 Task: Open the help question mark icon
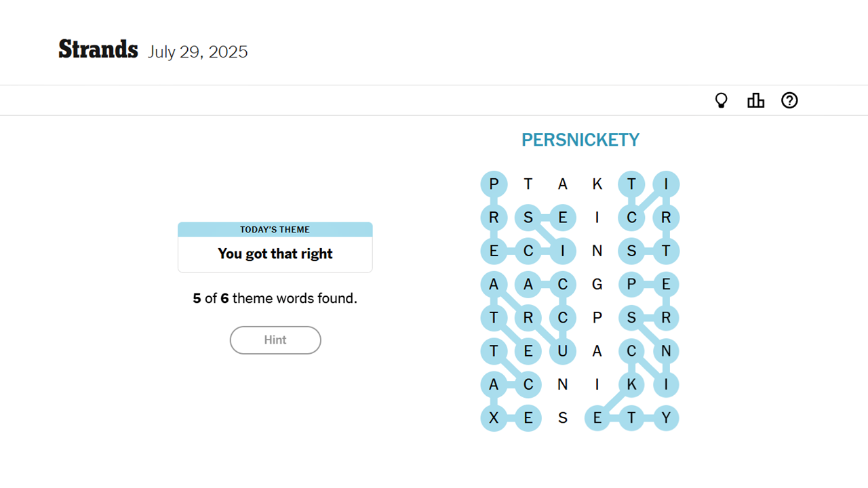pyautogui.click(x=789, y=101)
